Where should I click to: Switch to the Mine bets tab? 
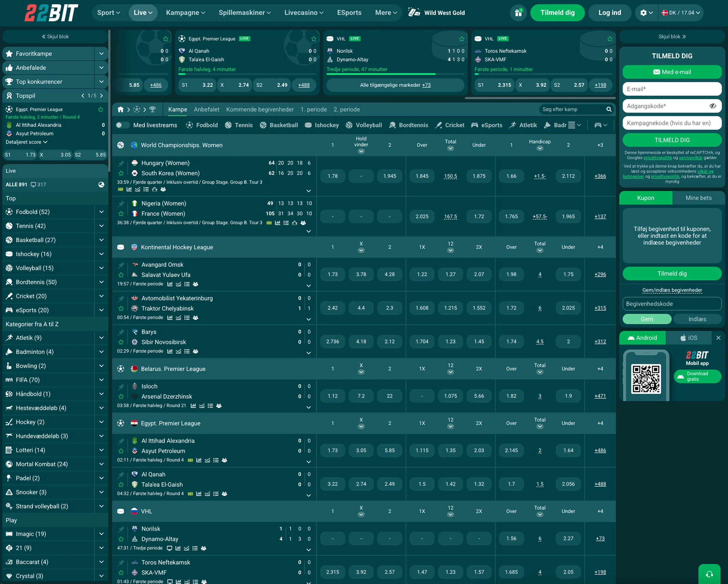[x=698, y=198]
